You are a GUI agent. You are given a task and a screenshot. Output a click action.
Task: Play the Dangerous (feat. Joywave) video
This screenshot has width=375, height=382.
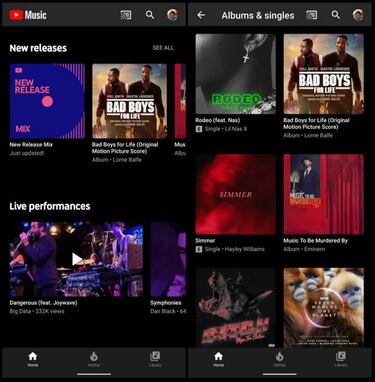pyautogui.click(x=76, y=259)
